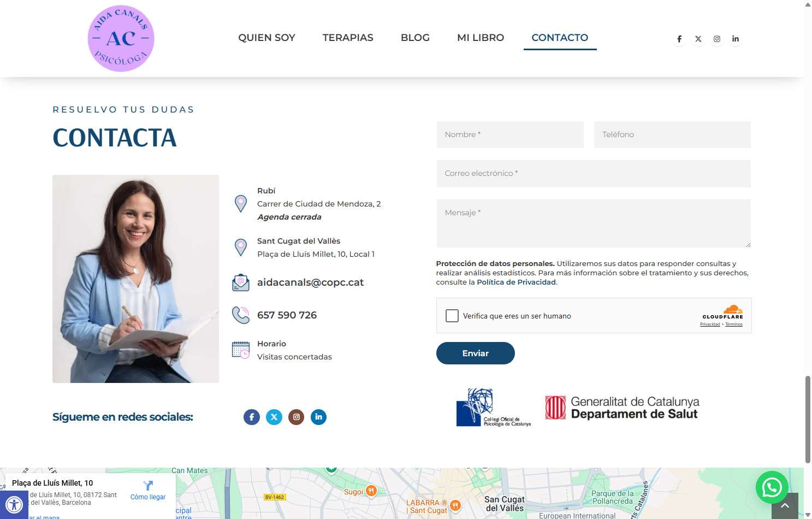
Task: Focus the Nombre input field
Action: click(x=510, y=134)
